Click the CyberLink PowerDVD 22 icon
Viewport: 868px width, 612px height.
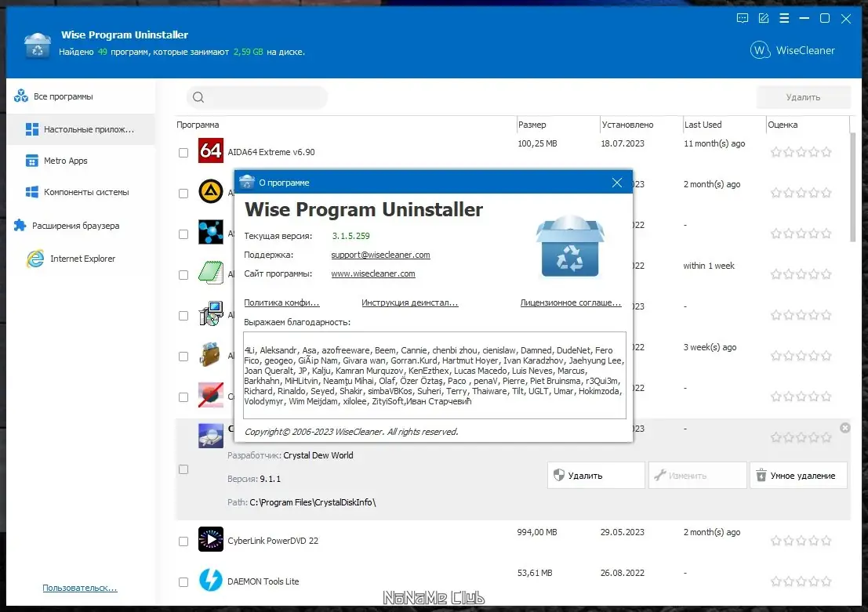click(210, 539)
